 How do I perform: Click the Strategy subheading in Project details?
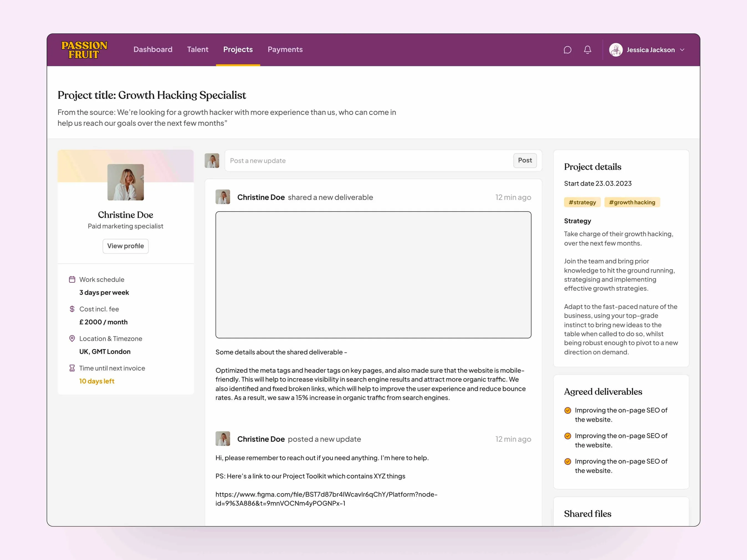577,221
